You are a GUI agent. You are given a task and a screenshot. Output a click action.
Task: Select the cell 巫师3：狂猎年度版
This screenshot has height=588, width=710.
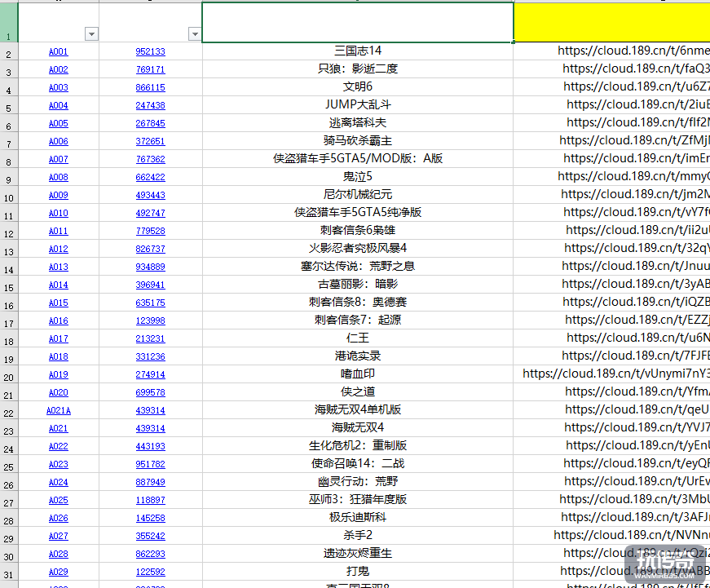coord(358,499)
